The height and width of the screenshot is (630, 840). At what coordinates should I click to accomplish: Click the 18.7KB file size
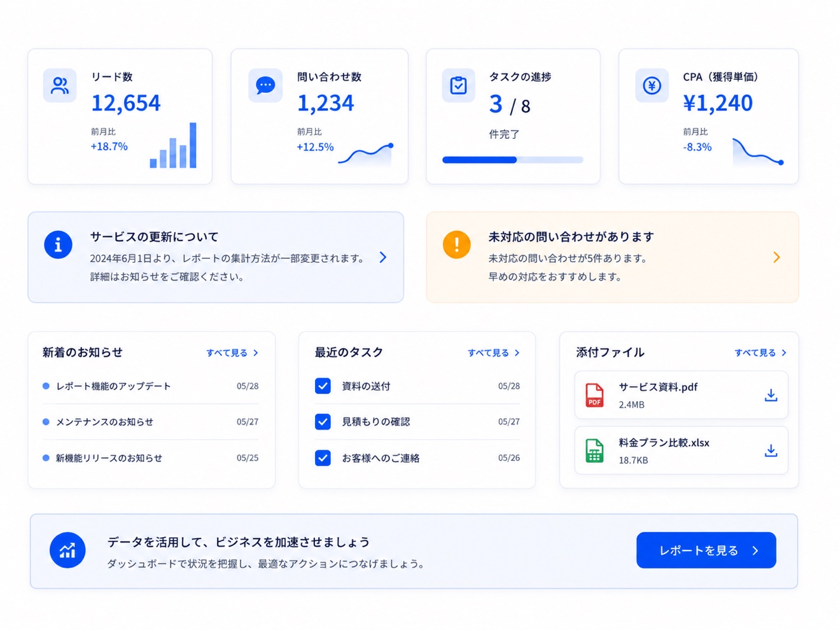click(633, 460)
